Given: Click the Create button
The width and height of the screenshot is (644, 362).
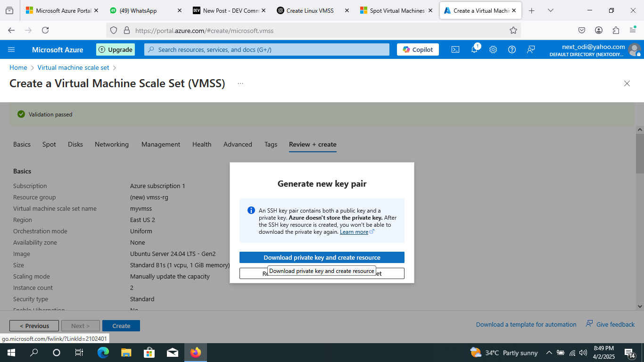Looking at the screenshot, I should tap(121, 326).
